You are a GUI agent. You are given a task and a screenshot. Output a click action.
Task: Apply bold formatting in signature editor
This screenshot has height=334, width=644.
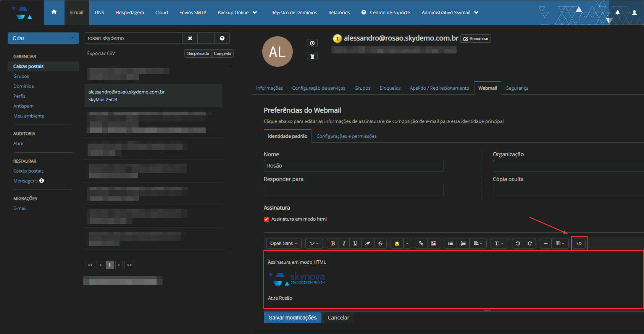coord(332,244)
